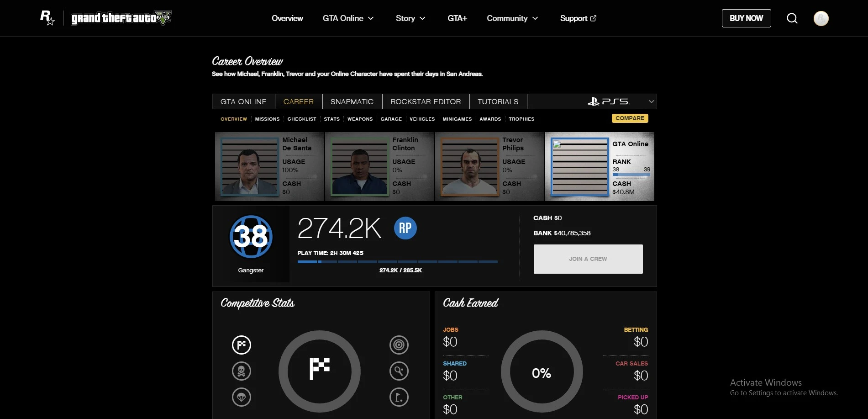The image size is (868, 419).
Task: Select the parachute stats icon
Action: 242,397
